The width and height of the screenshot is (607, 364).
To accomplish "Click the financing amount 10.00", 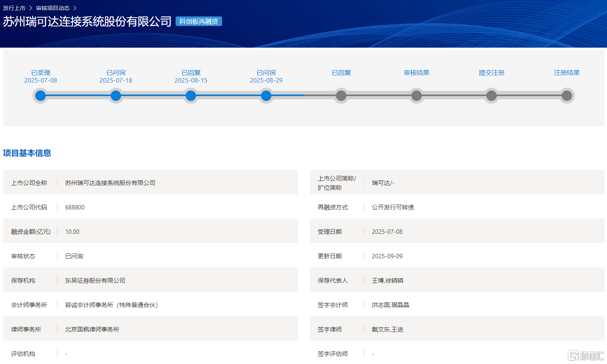I will pyautogui.click(x=72, y=231).
